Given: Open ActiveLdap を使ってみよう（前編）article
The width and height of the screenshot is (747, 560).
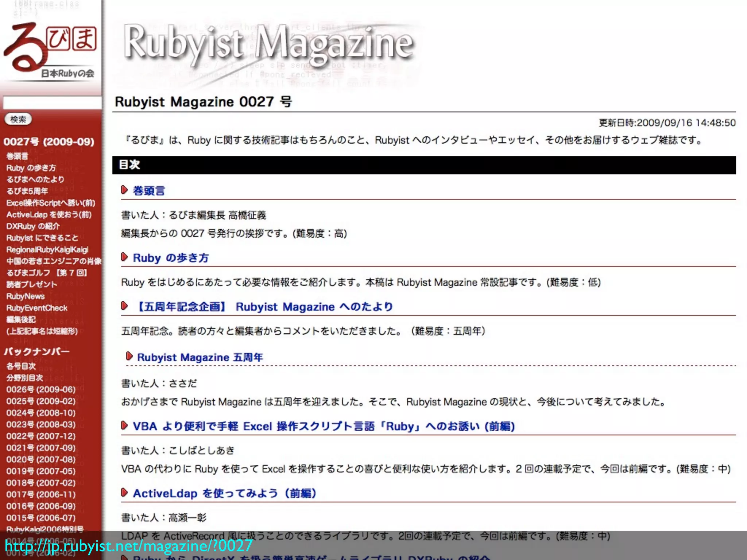Looking at the screenshot, I should 225,493.
